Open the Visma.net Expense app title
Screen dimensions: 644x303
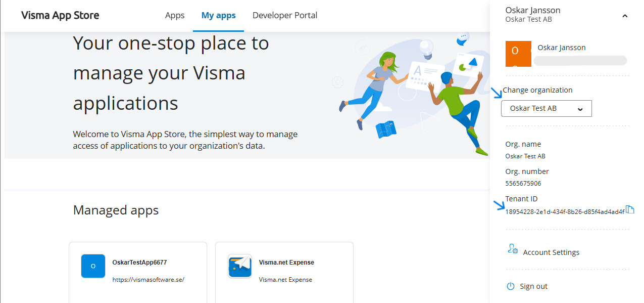pyautogui.click(x=286, y=263)
